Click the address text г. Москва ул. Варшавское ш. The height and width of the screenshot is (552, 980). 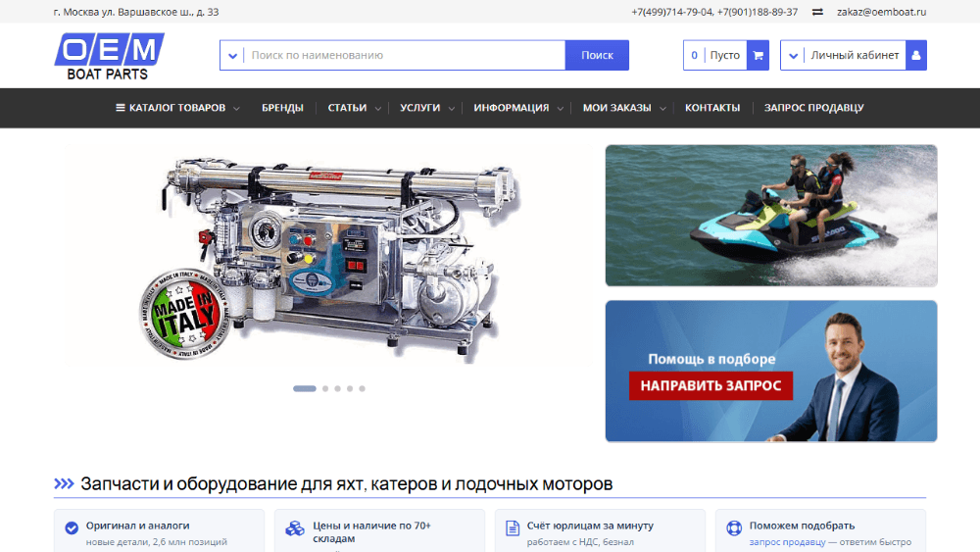[136, 12]
